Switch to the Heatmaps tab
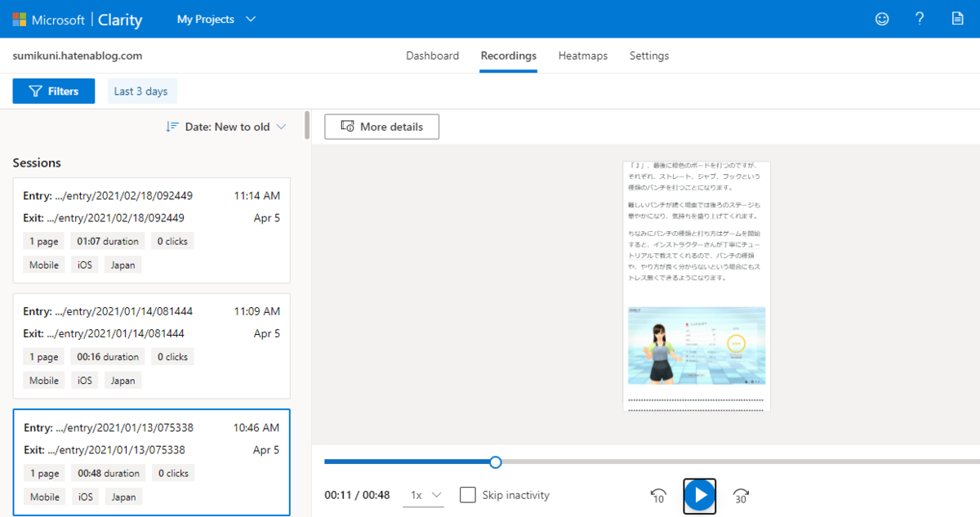980x517 pixels. click(582, 56)
